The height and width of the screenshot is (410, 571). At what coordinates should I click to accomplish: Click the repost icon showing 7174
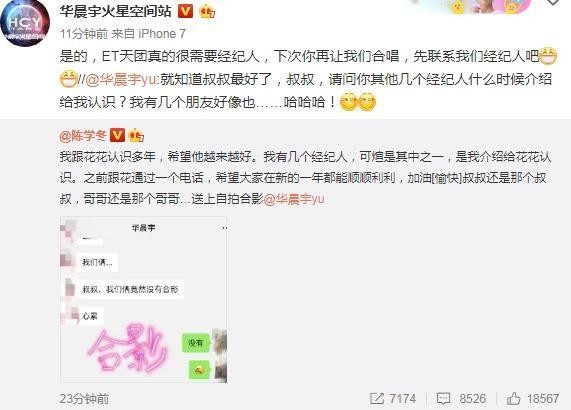coord(377,398)
